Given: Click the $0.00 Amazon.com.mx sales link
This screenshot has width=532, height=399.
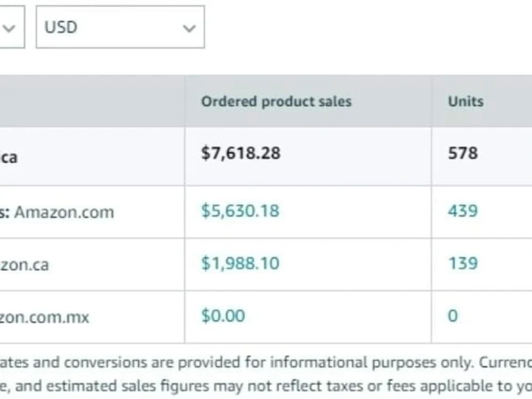Looking at the screenshot, I should [x=223, y=316].
